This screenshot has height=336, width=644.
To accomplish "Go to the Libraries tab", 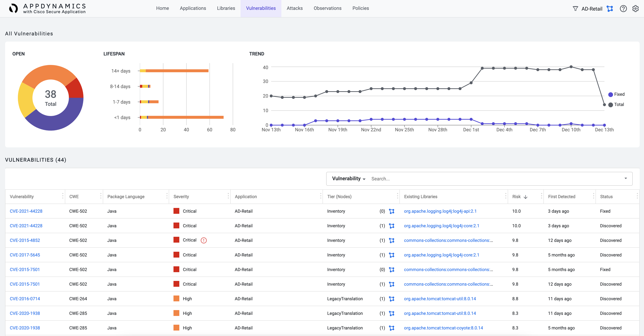I will pyautogui.click(x=226, y=8).
